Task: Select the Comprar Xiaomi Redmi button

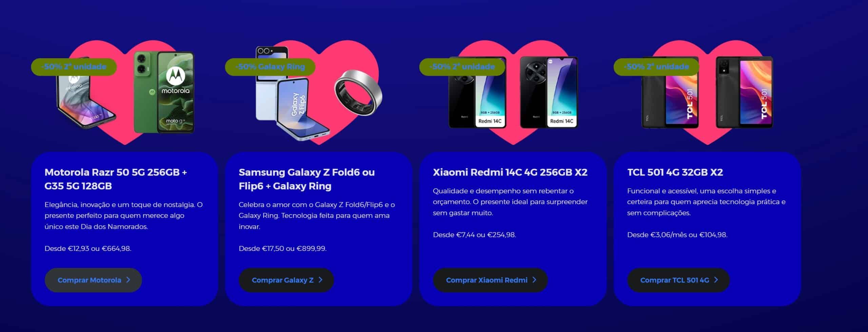Action: pyautogui.click(x=490, y=280)
